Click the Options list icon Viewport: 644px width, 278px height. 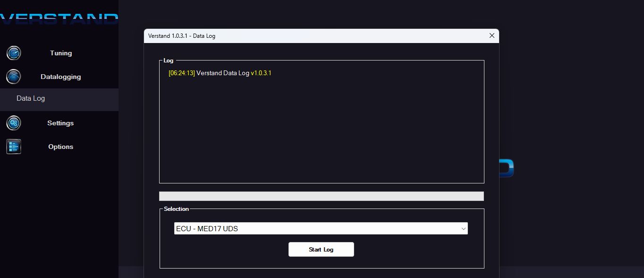pyautogui.click(x=13, y=147)
